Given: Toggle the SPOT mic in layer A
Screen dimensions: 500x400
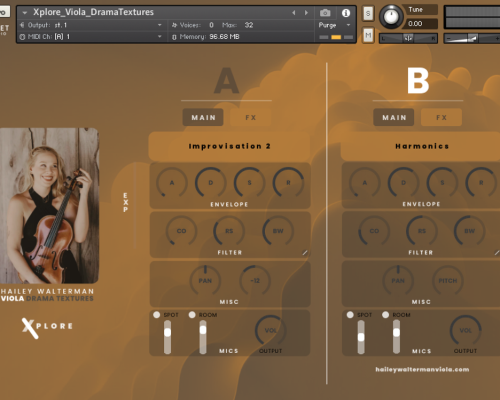Looking at the screenshot, I should tap(156, 315).
